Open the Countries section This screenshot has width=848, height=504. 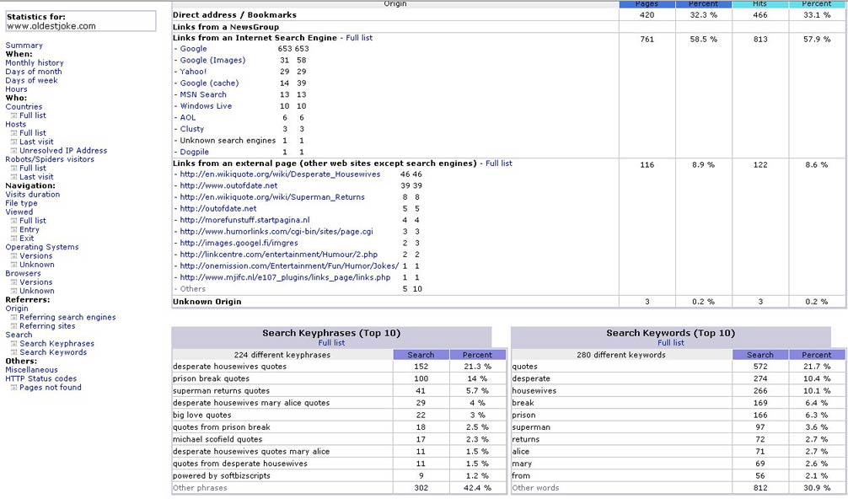coord(24,106)
